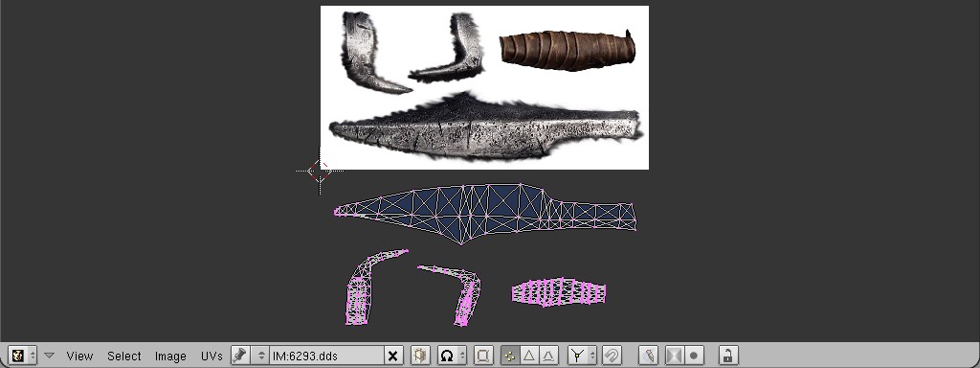Toggle the lock update padlock icon
The width and height of the screenshot is (980, 368).
point(727,356)
